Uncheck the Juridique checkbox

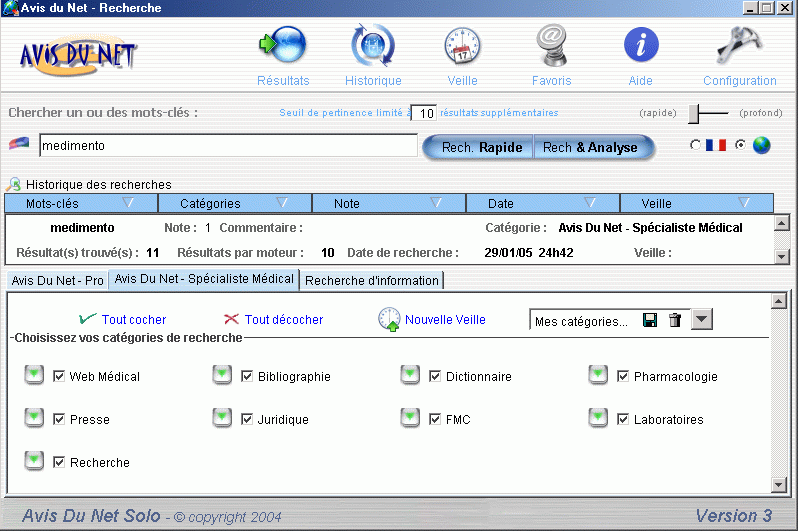247,419
